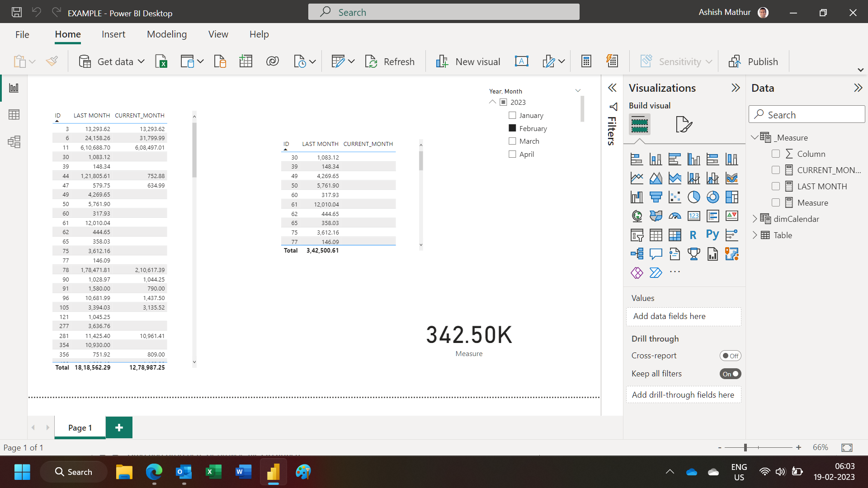Tick the LAST MONTH field checkbox

(x=776, y=186)
